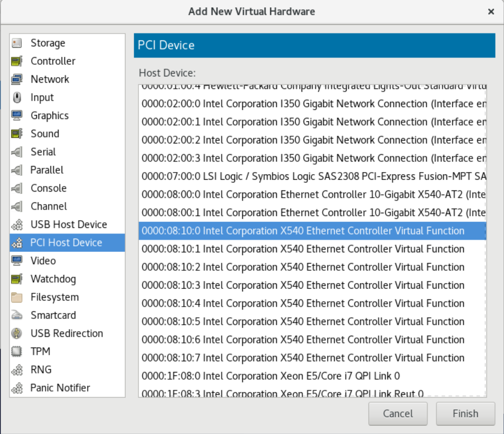504x434 pixels.
Task: Pick the Graphics monitor icon
Action: tap(17, 116)
